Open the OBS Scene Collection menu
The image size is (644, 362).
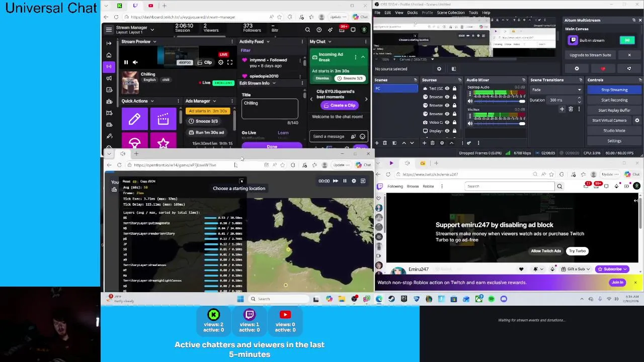[451, 13]
